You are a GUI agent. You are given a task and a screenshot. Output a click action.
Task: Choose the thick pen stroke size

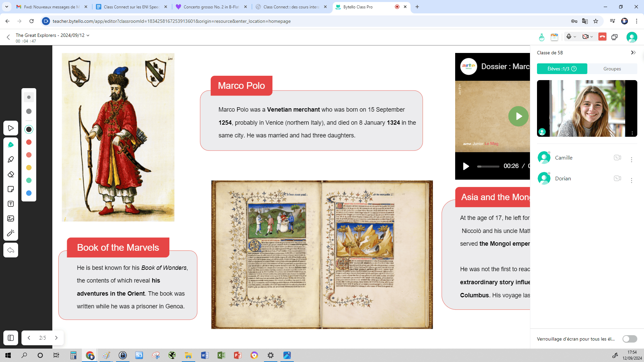(29, 111)
